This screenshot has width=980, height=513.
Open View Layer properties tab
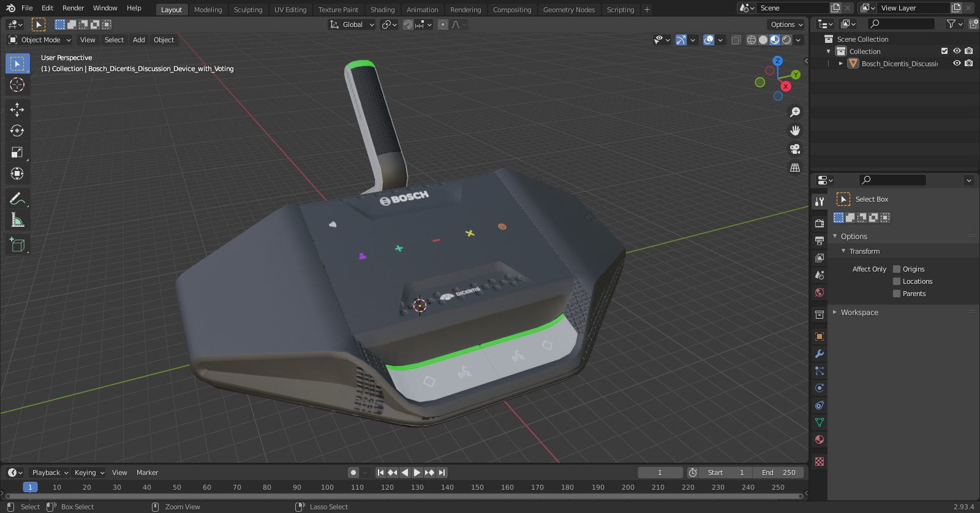pyautogui.click(x=819, y=258)
